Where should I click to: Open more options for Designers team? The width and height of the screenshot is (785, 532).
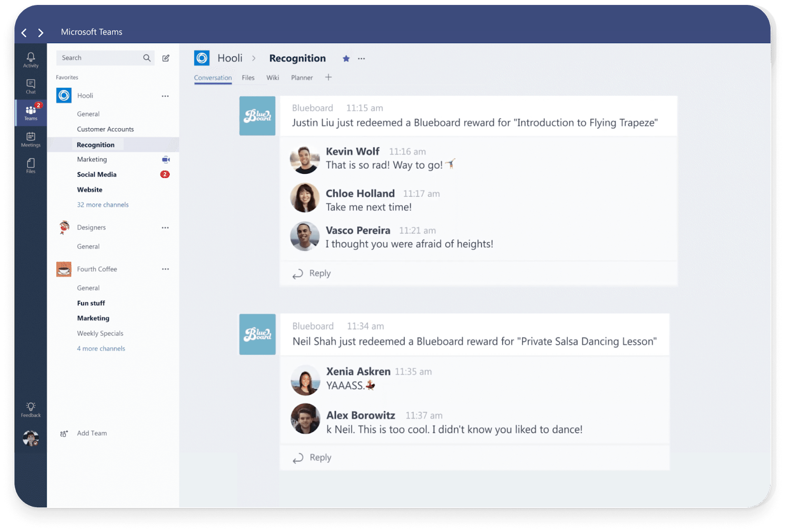(x=165, y=228)
